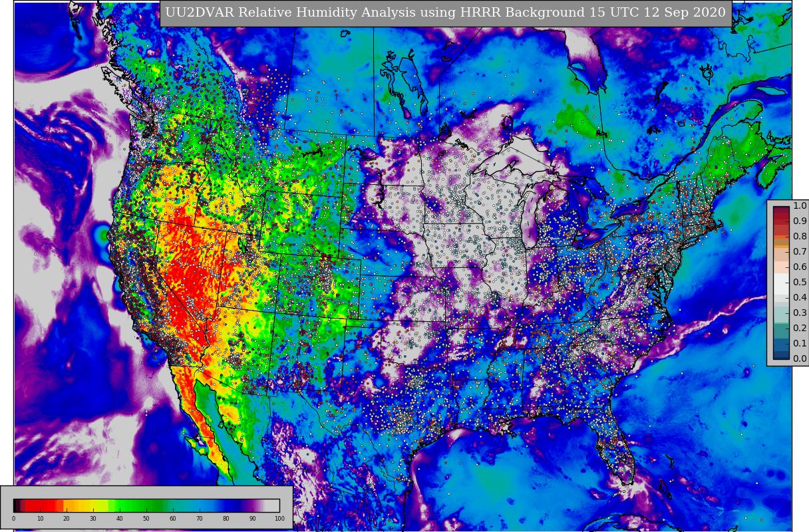The image size is (809, 532).
Task: Click the '0' tick label on humidity colorbar
Action: click(x=13, y=519)
